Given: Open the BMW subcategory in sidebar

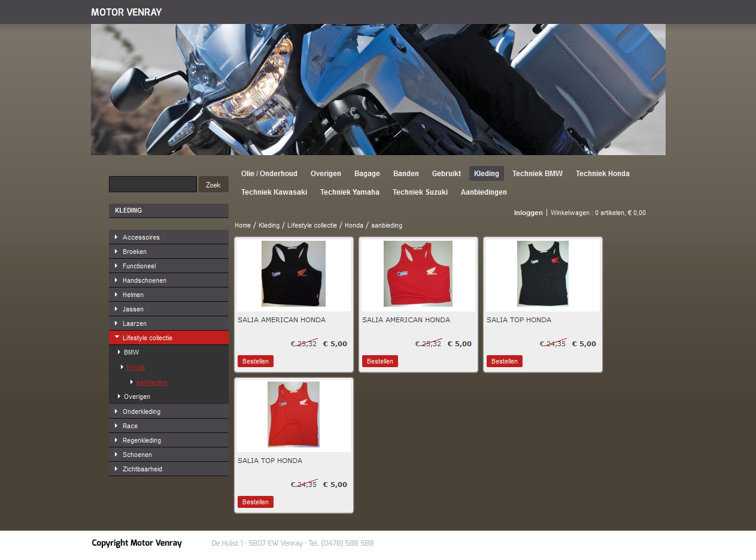Looking at the screenshot, I should click(131, 353).
